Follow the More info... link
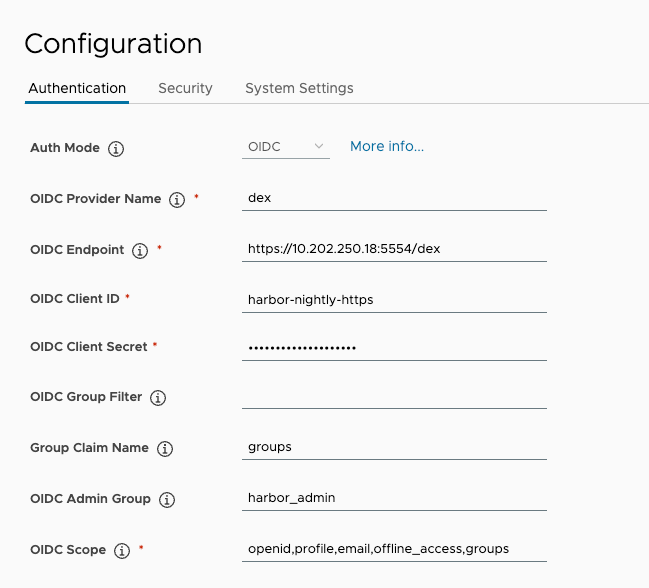This screenshot has height=588, width=649. [x=387, y=146]
